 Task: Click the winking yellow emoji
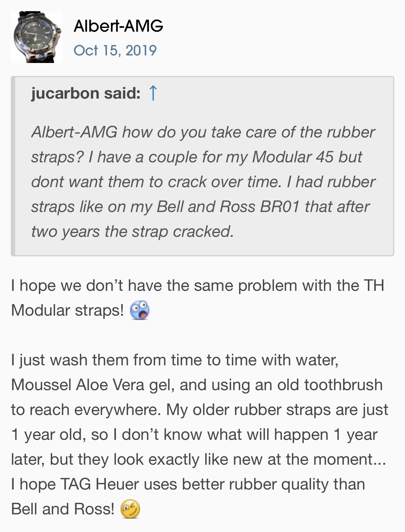pyautogui.click(x=130, y=509)
